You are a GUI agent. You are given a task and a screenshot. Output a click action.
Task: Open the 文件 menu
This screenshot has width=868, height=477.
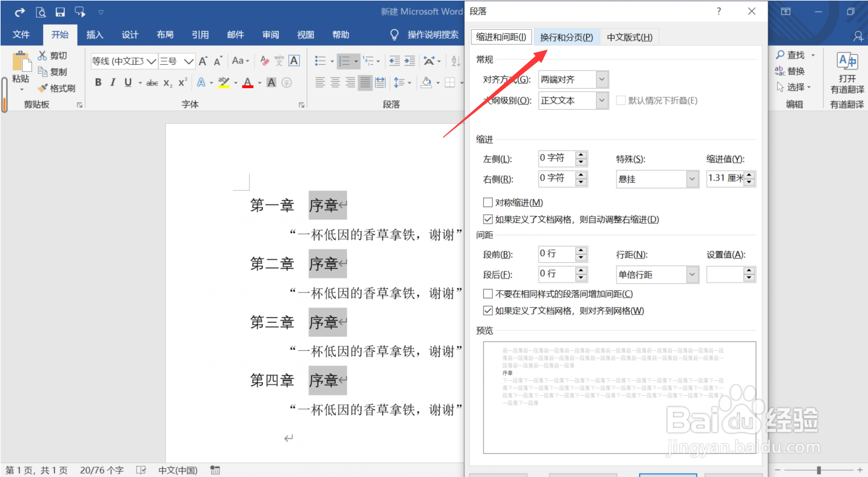coord(21,35)
